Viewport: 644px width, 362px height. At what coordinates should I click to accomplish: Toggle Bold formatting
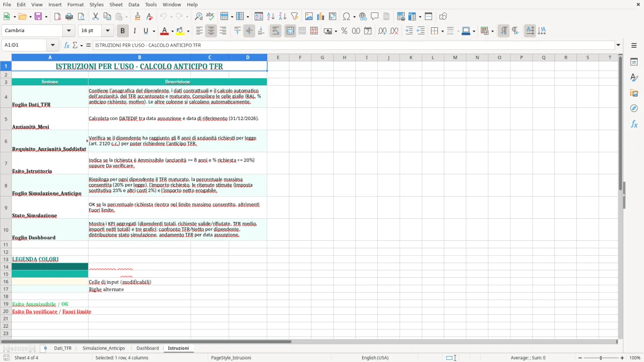point(123,31)
